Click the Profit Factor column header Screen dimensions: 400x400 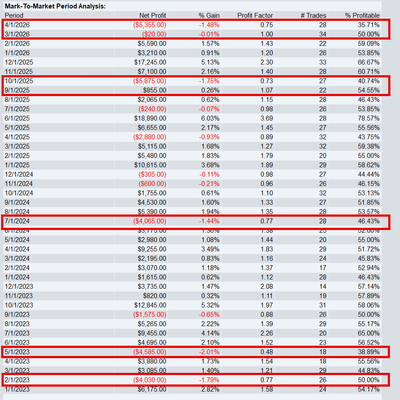tap(255, 15)
